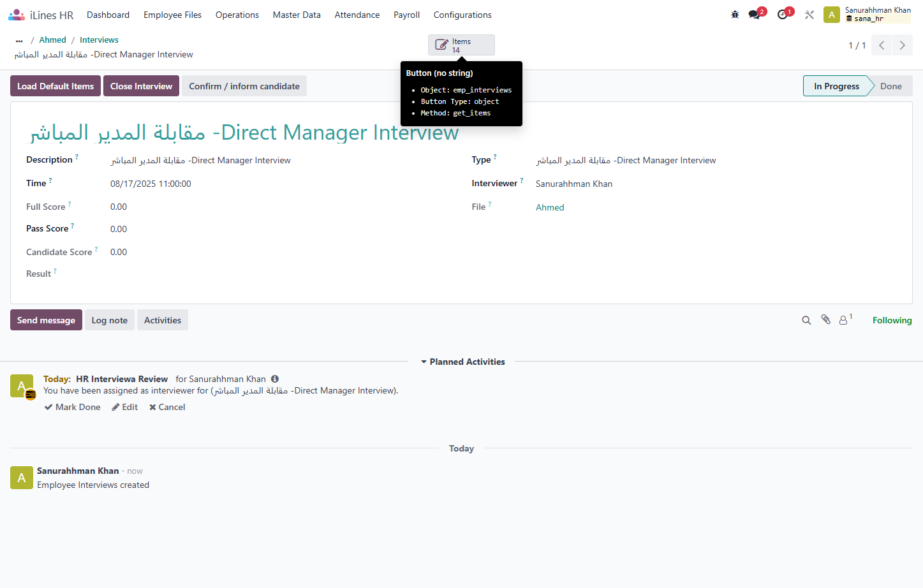Open the Activities button
This screenshot has height=588, width=923.
click(x=163, y=320)
